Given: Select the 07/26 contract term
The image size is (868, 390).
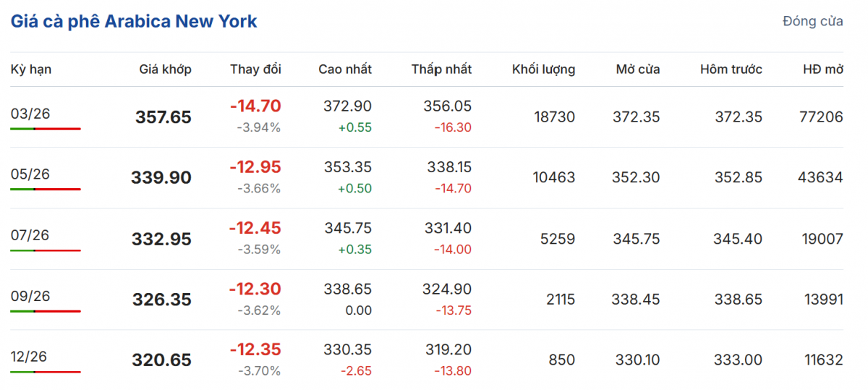Looking at the screenshot, I should tap(30, 235).
